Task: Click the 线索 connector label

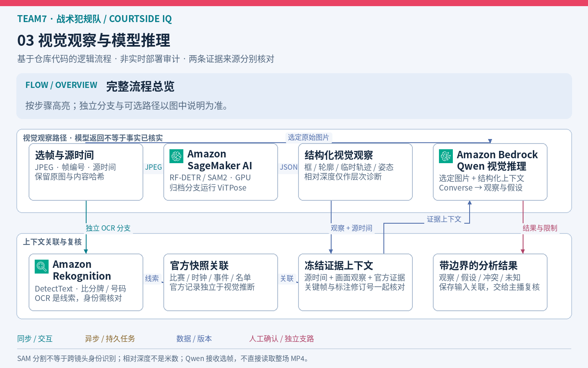Action: point(152,278)
